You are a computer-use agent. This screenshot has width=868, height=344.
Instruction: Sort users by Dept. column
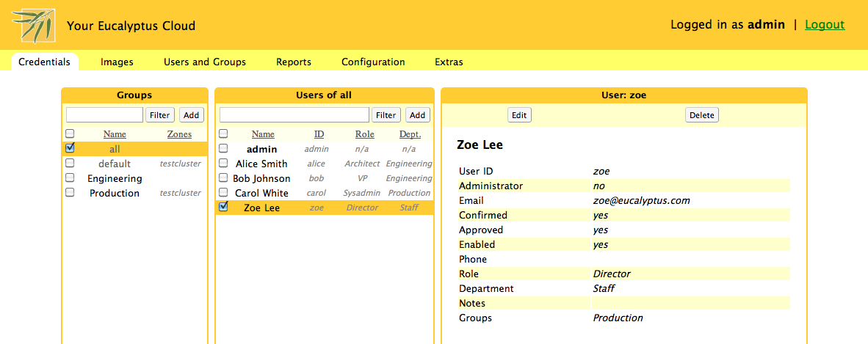411,133
